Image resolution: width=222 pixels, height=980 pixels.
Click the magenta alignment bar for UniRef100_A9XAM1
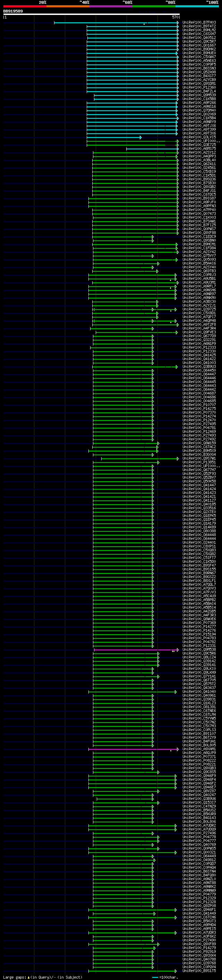pyautogui.click(x=133, y=749)
